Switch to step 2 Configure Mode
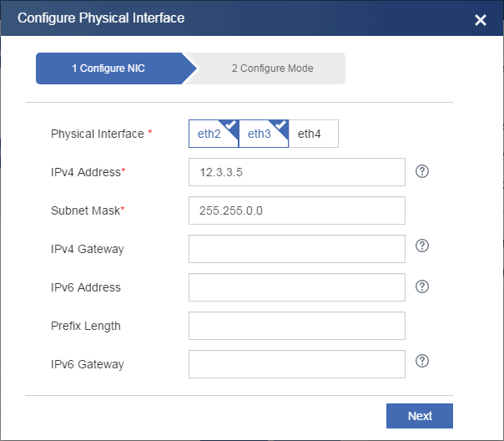 272,68
